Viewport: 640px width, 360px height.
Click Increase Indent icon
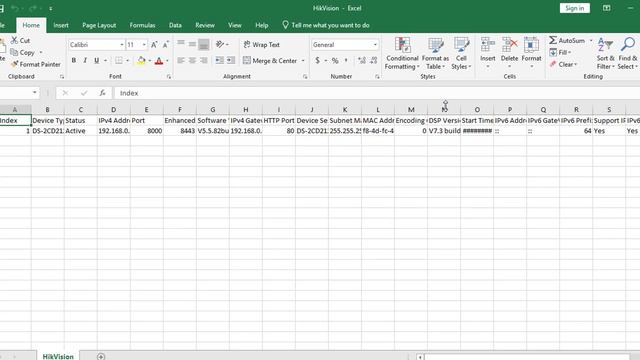pos(231,60)
